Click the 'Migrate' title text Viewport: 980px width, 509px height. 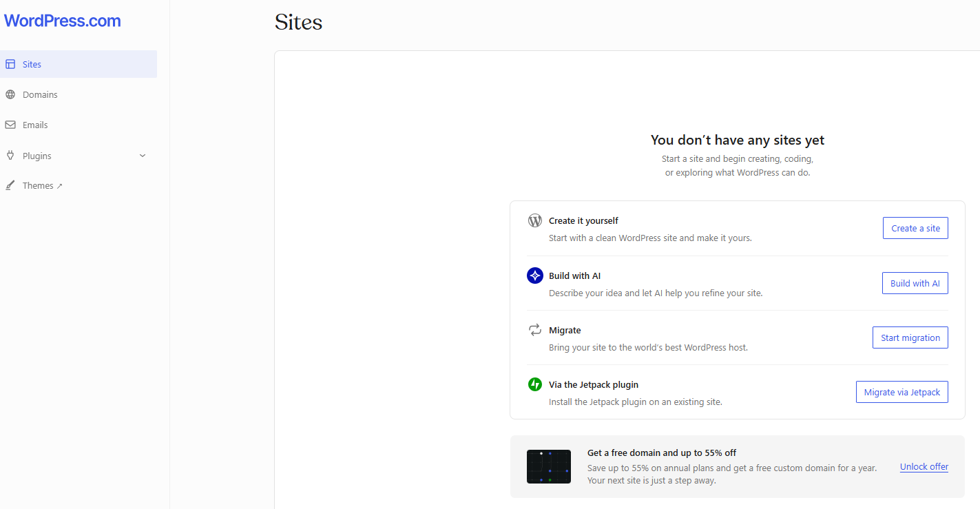[x=565, y=330]
